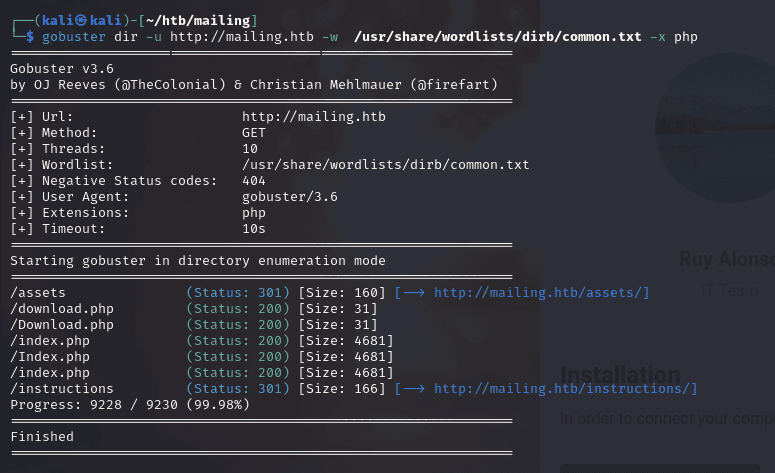This screenshot has height=473, width=775.
Task: Select the @TheColonial author handle
Action: (x=152, y=84)
